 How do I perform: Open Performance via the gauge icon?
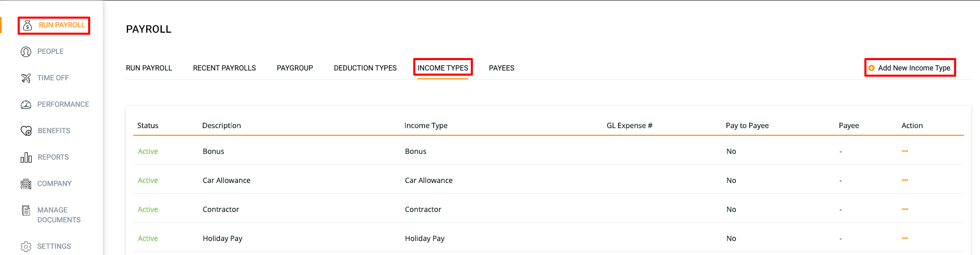click(x=26, y=104)
